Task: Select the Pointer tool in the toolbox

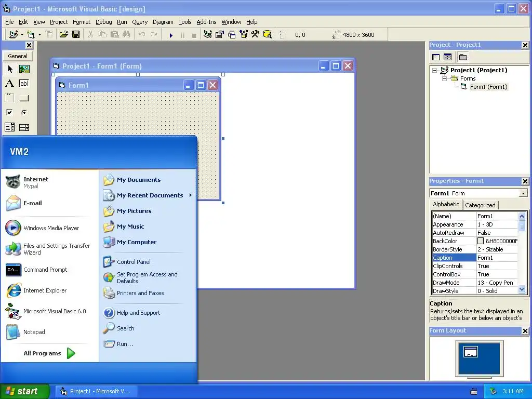Action: click(x=10, y=69)
